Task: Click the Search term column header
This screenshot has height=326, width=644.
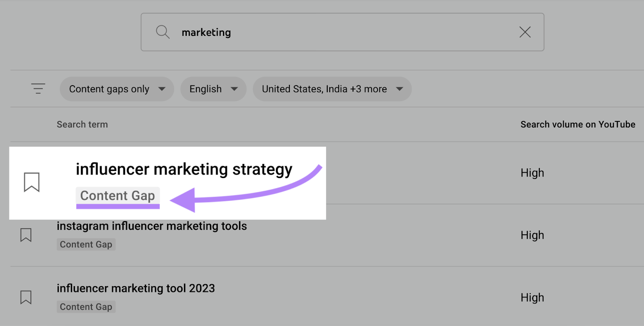Action: [x=82, y=125]
